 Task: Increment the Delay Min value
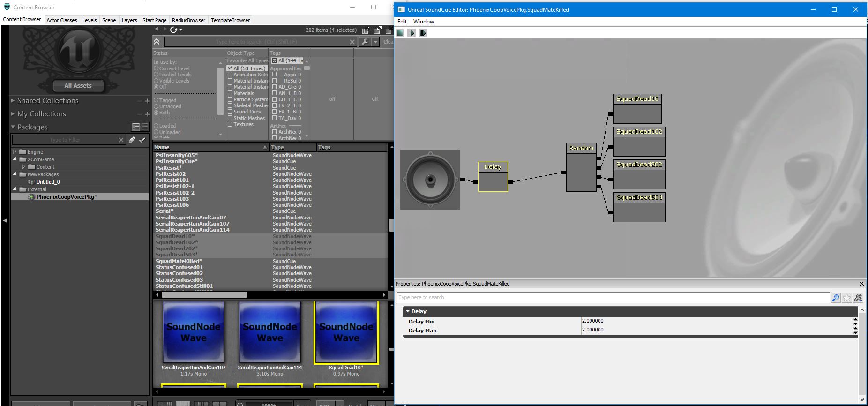[855, 319]
